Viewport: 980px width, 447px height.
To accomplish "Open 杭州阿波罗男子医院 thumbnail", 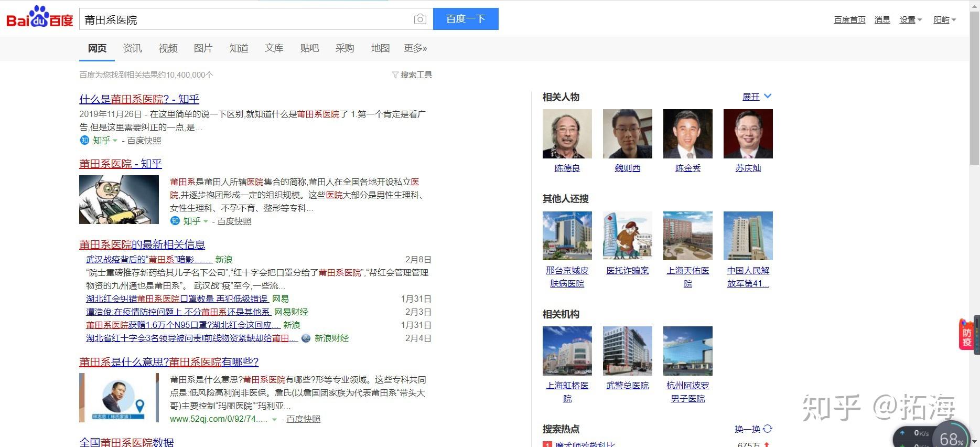I will pos(688,351).
